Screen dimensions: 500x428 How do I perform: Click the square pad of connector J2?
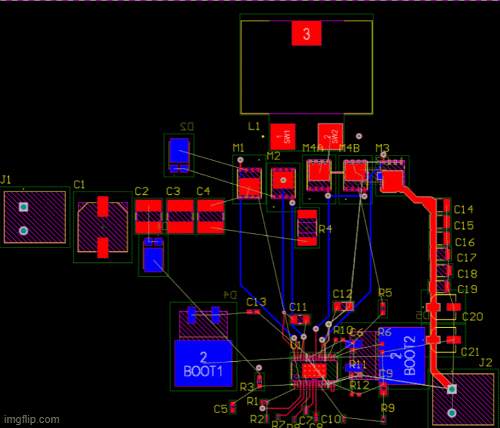[452, 389]
